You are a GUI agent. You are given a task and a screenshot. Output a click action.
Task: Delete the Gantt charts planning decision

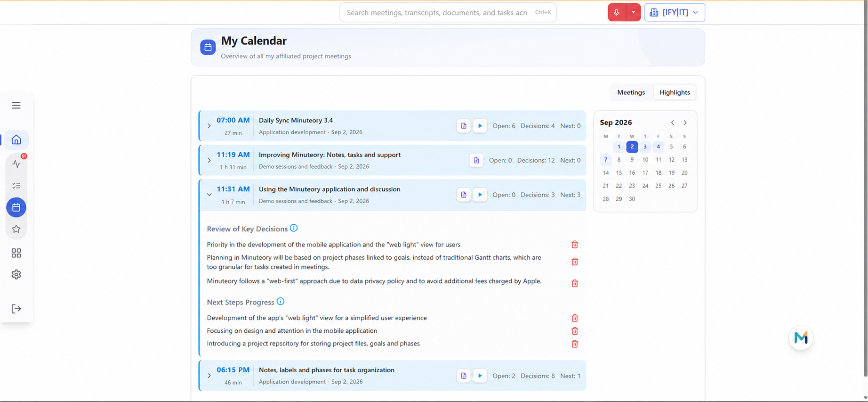[x=575, y=262]
